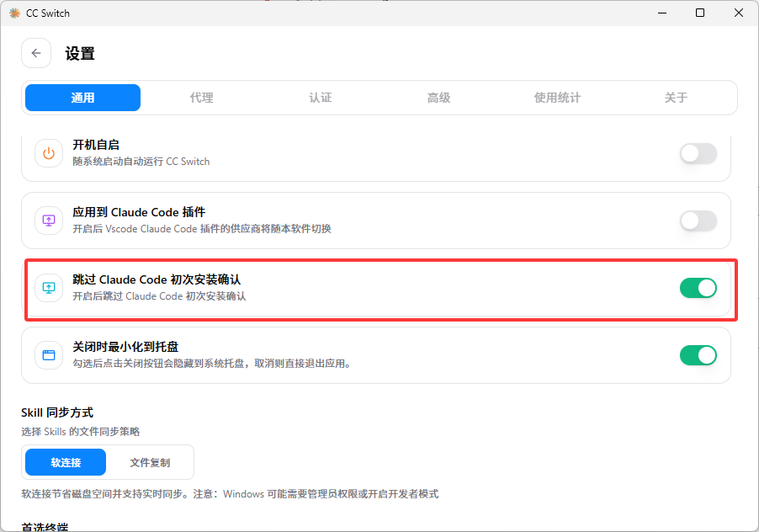Image resolution: width=759 pixels, height=532 pixels.
Task: Show the 关于 tab
Action: pos(676,98)
